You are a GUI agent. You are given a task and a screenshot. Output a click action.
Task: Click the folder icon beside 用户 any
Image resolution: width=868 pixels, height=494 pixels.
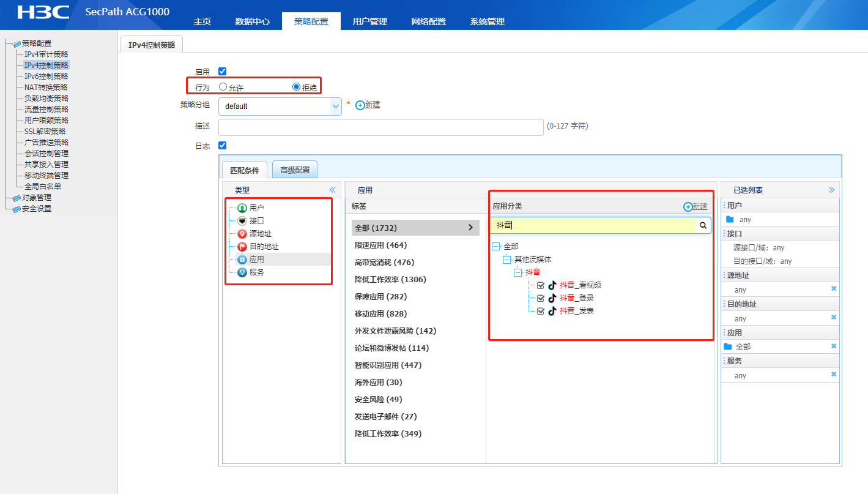pos(729,219)
